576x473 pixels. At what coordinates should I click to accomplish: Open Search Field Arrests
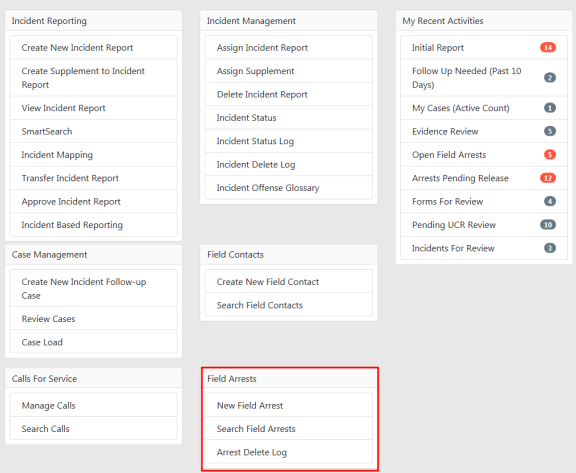[x=289, y=429]
